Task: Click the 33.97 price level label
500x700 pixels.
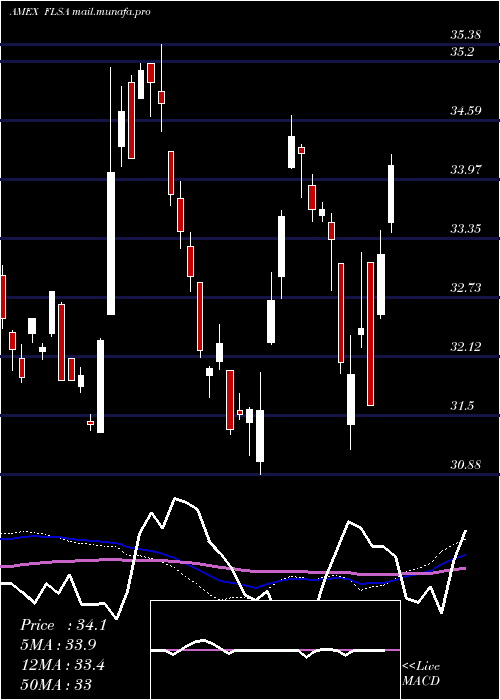Action: (466, 170)
